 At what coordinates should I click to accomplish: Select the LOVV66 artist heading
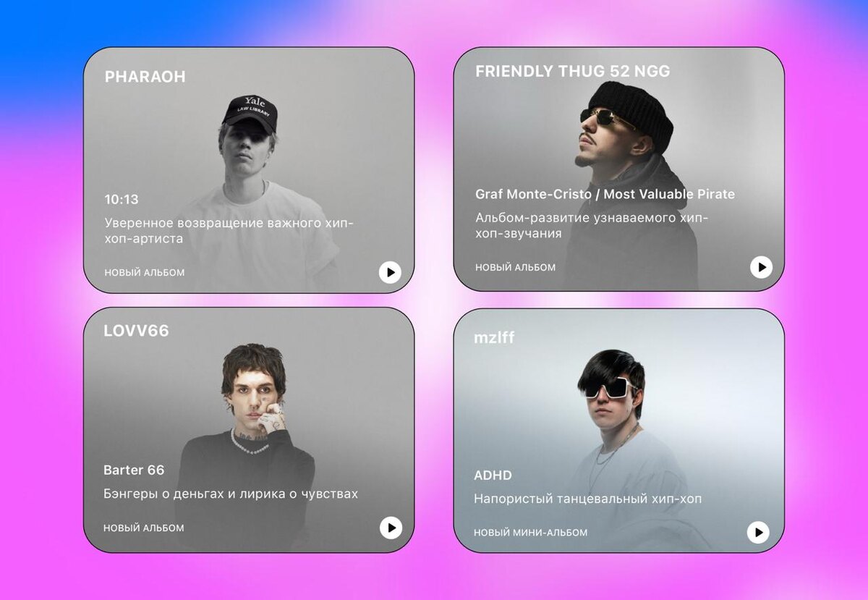(x=137, y=331)
